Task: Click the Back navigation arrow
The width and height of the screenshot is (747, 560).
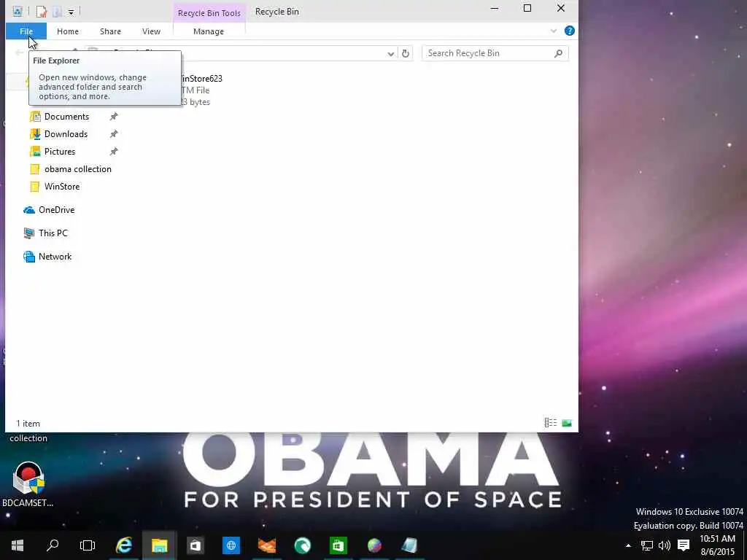Action: [19, 52]
